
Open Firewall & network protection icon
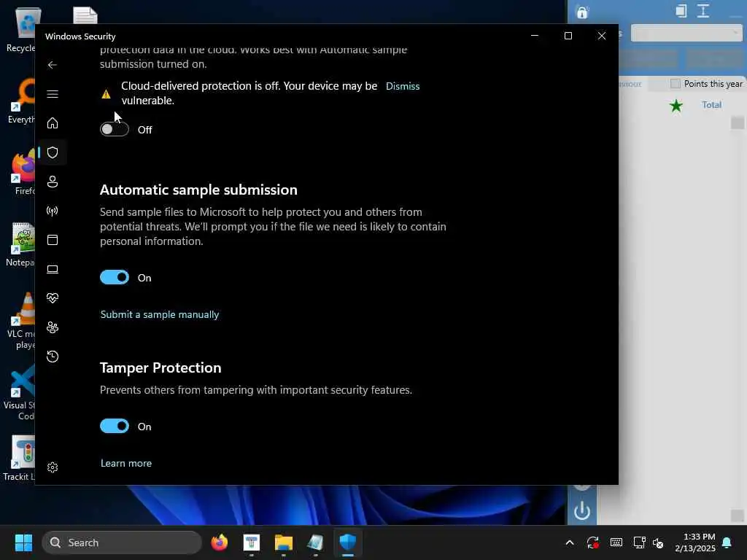53,211
